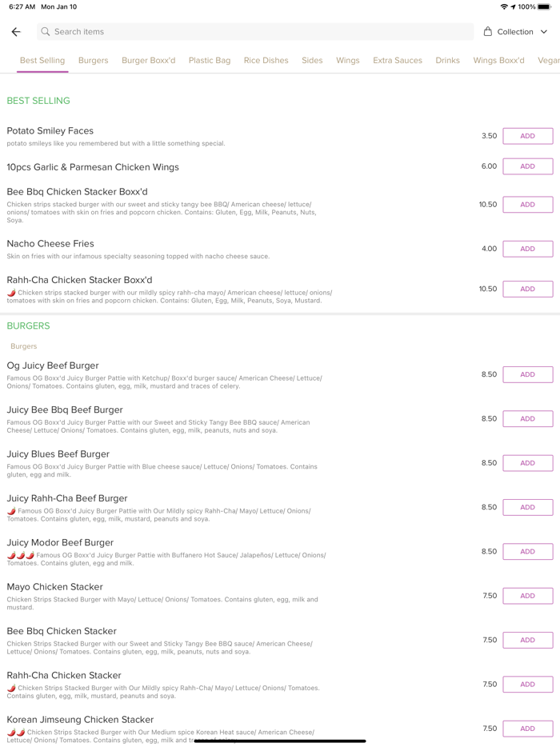Tap the shopping bag icon

click(488, 32)
